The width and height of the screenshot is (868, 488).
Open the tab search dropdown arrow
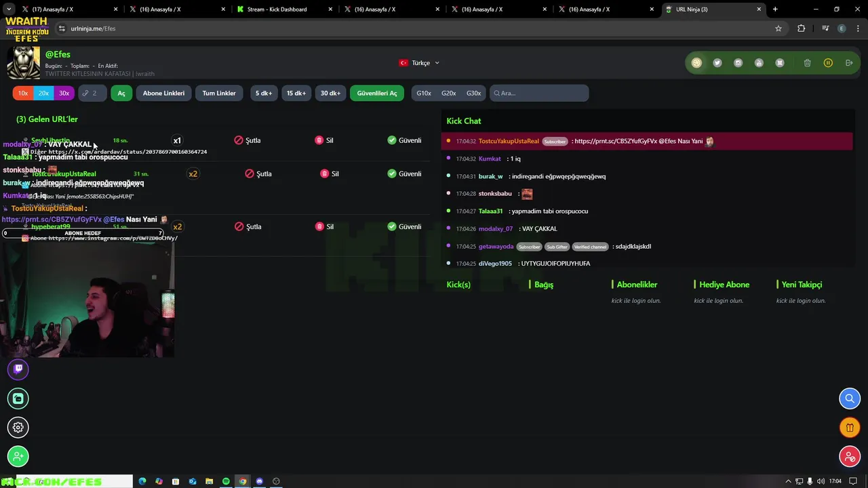(9, 9)
